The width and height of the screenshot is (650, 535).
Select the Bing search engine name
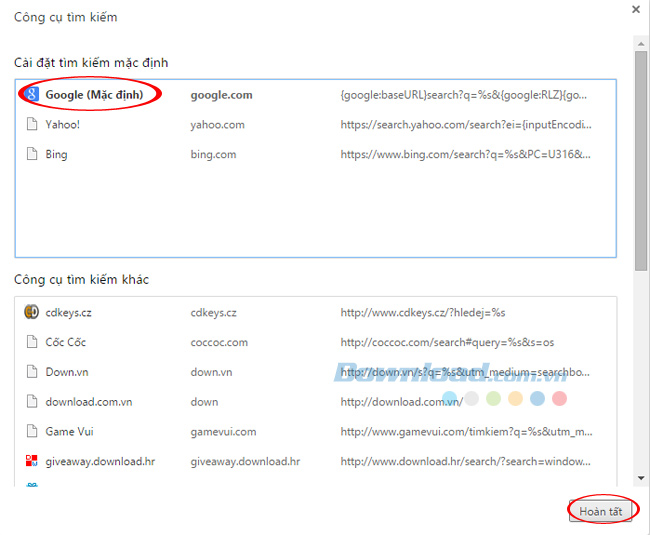[56, 155]
